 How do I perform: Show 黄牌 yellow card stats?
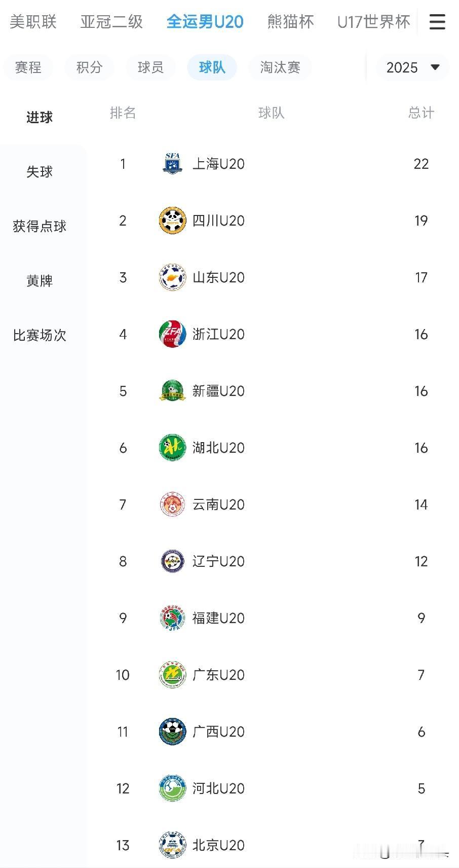[x=40, y=281]
